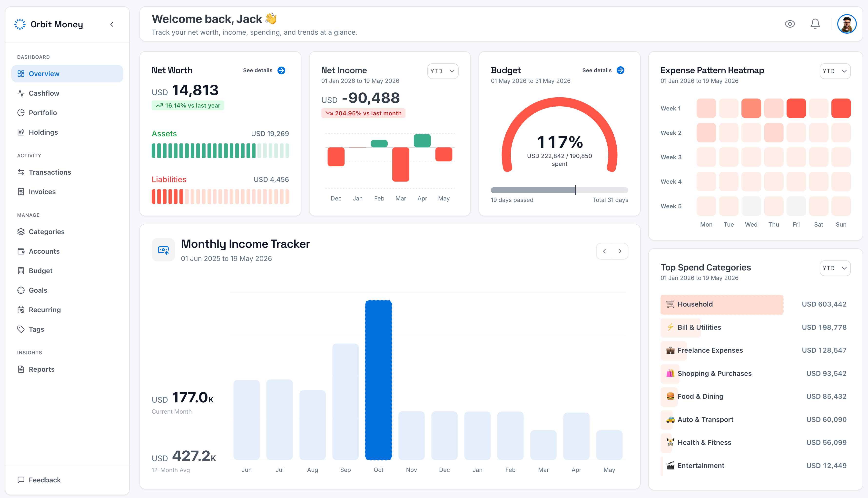This screenshot has width=868, height=498.
Task: Click Week 1 Friday heatmap cell
Action: 796,109
